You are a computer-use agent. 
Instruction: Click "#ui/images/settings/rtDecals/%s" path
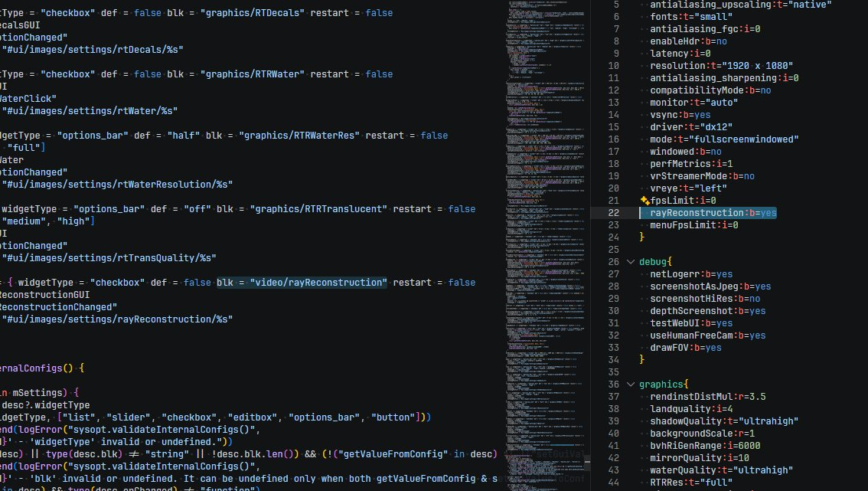click(93, 49)
